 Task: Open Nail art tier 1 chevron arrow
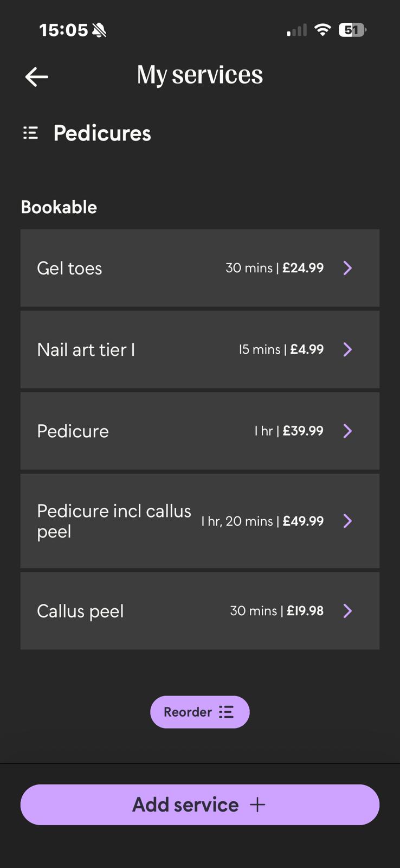point(348,349)
